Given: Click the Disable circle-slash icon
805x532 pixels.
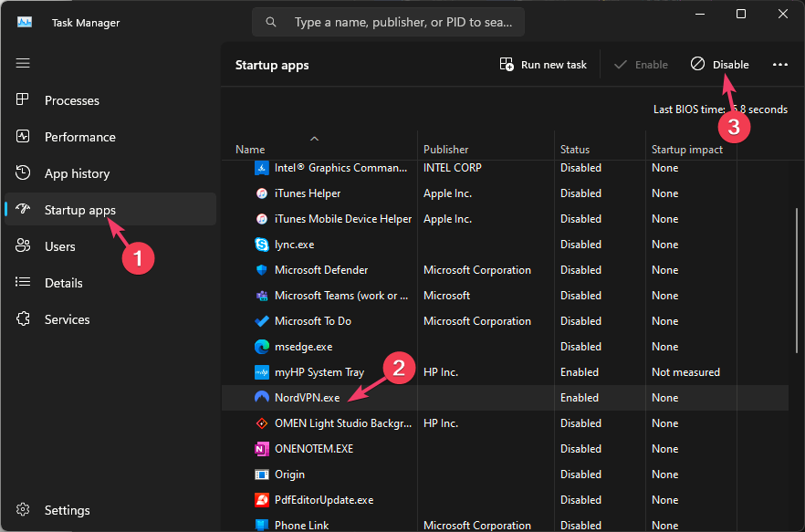Looking at the screenshot, I should pos(697,64).
